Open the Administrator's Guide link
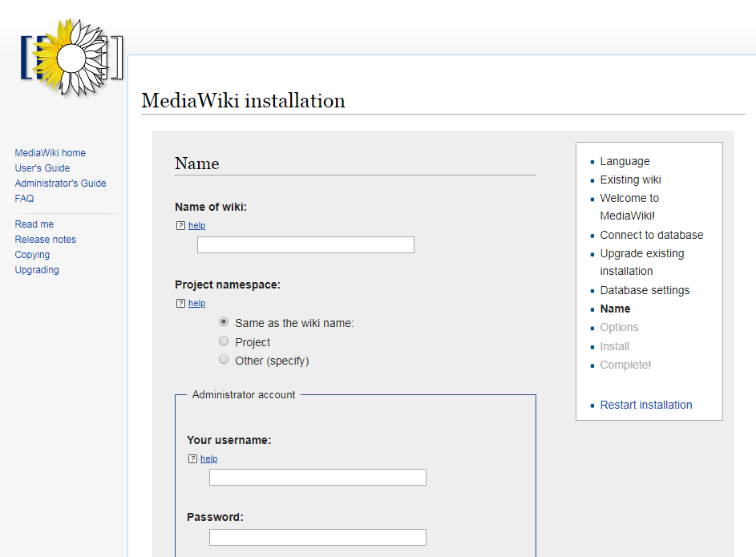Viewport: 756px width, 557px height. coord(60,183)
